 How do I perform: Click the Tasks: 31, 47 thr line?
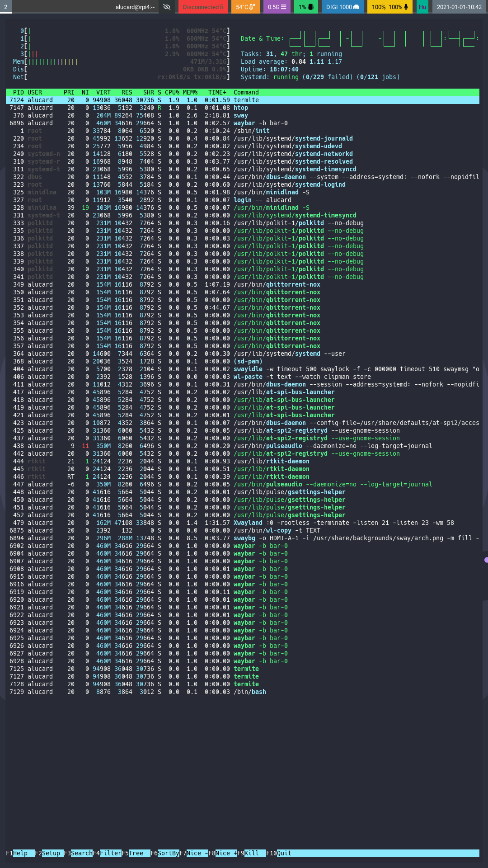tap(291, 54)
